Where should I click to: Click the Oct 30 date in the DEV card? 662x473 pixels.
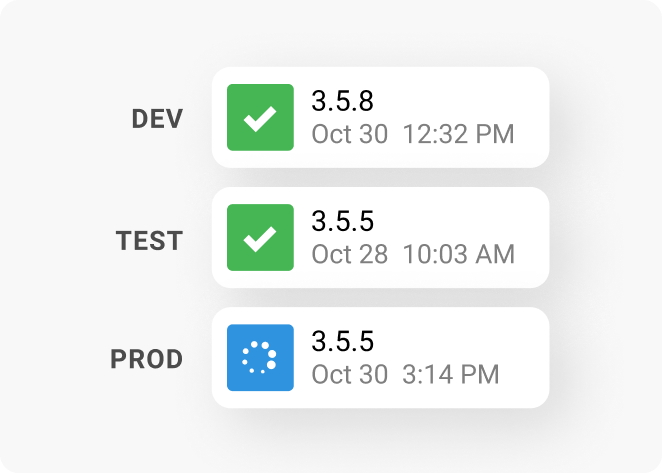click(350, 134)
